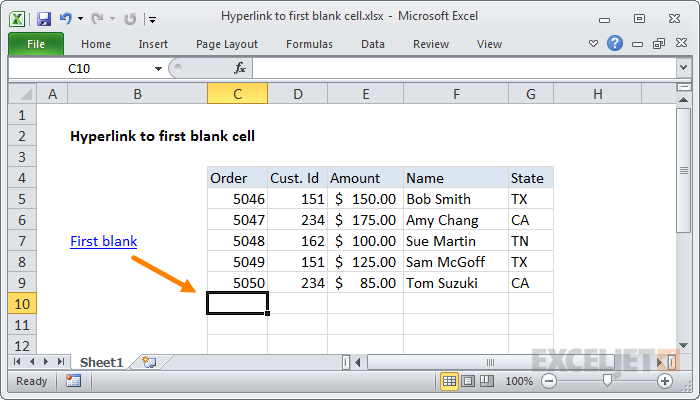Click the Insert Worksheet icon
The width and height of the screenshot is (700, 400).
149,362
